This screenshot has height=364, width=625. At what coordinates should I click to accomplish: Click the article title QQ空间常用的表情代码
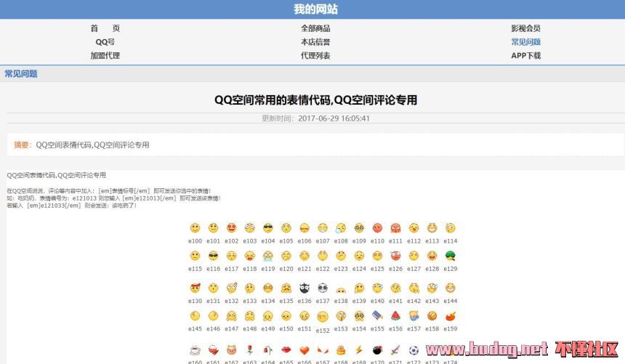pyautogui.click(x=315, y=100)
